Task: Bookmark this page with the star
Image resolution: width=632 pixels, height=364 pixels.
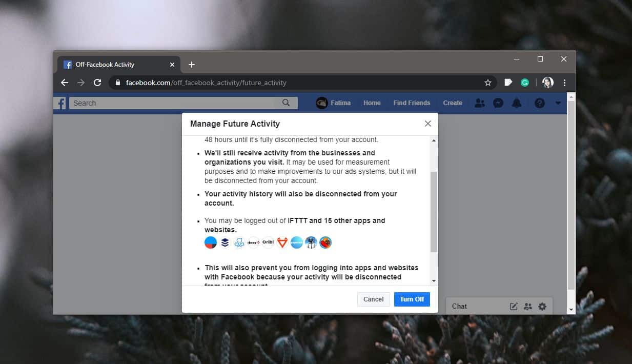Action: (488, 83)
